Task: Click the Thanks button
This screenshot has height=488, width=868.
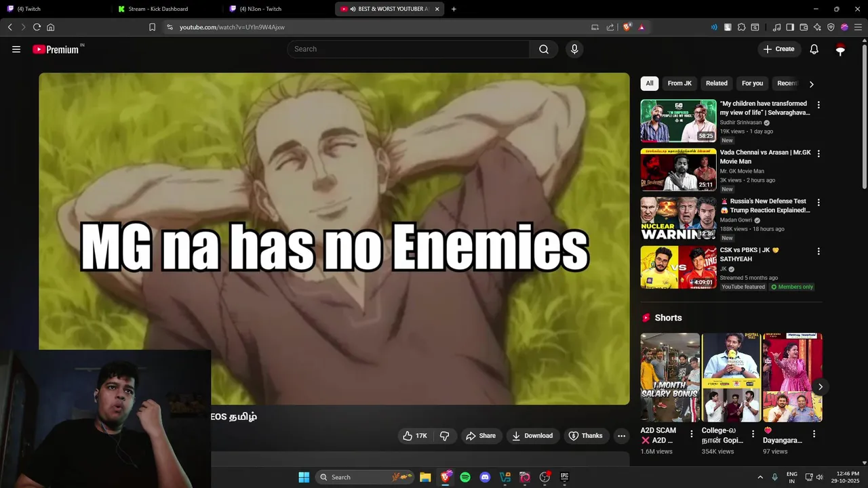Action: 585,436
